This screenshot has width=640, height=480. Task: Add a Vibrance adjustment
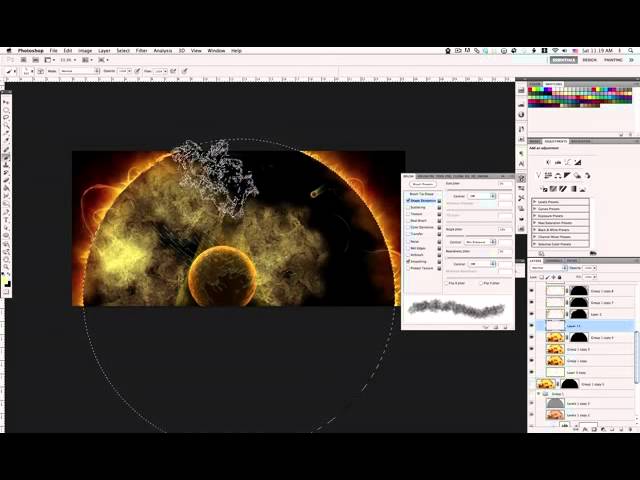pos(538,176)
